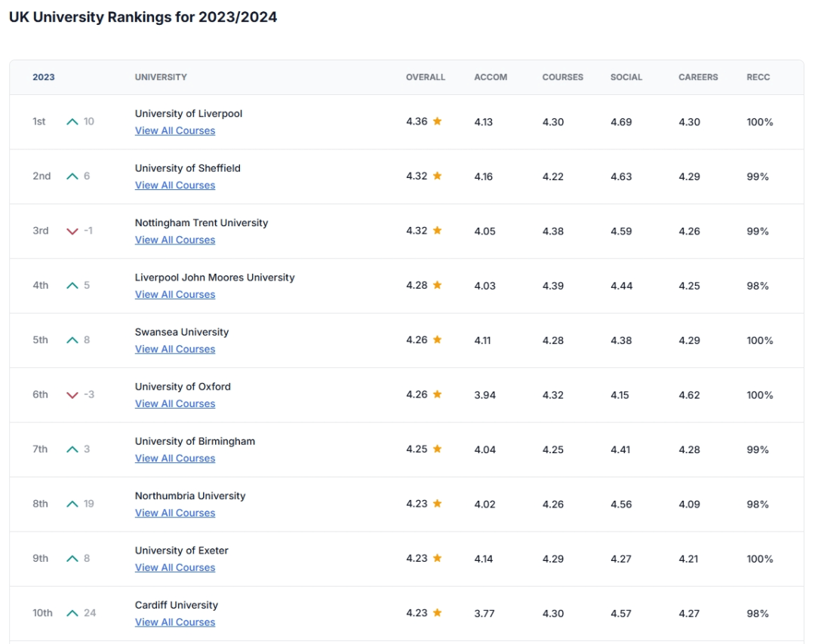The height and width of the screenshot is (644, 815).
Task: Click the star next to Sheffield's 4.32 score
Action: [x=437, y=176]
